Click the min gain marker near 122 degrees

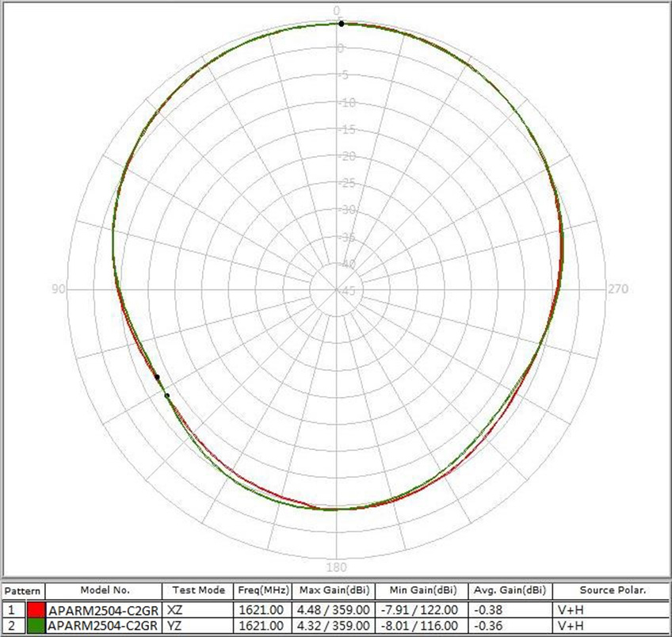tap(158, 378)
